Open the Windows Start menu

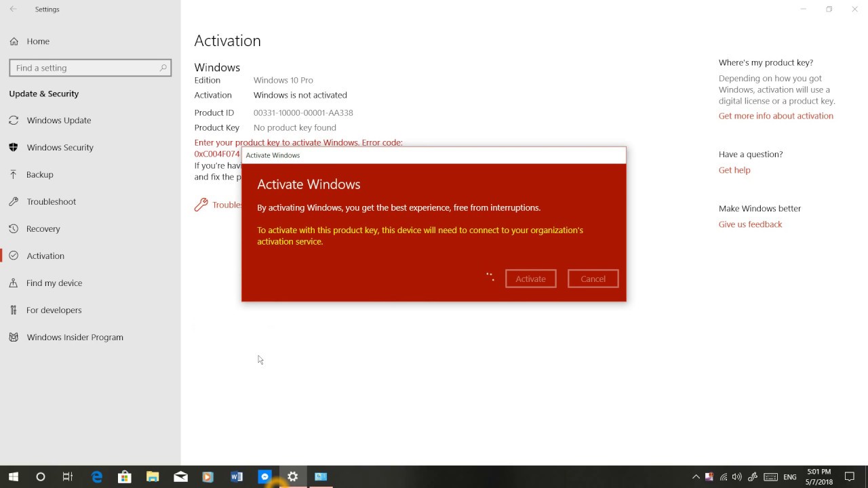[x=14, y=477]
